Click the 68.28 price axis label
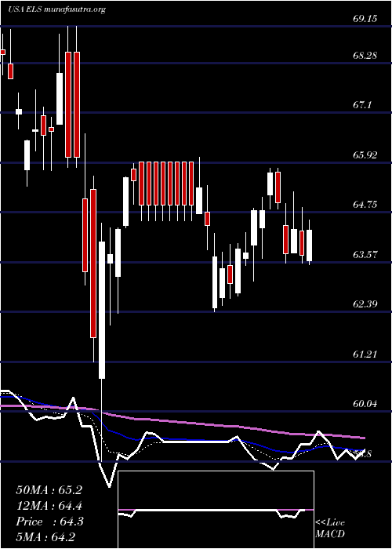Screen dimensions: 392x549 coord(365,56)
